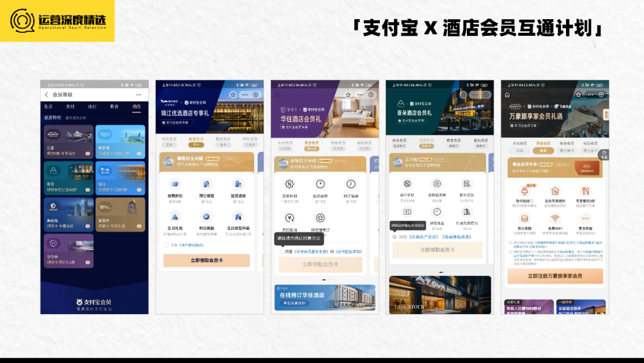Open three-dot menu on 万豪旅享家 page
This screenshot has width=644, height=363.
590,94
